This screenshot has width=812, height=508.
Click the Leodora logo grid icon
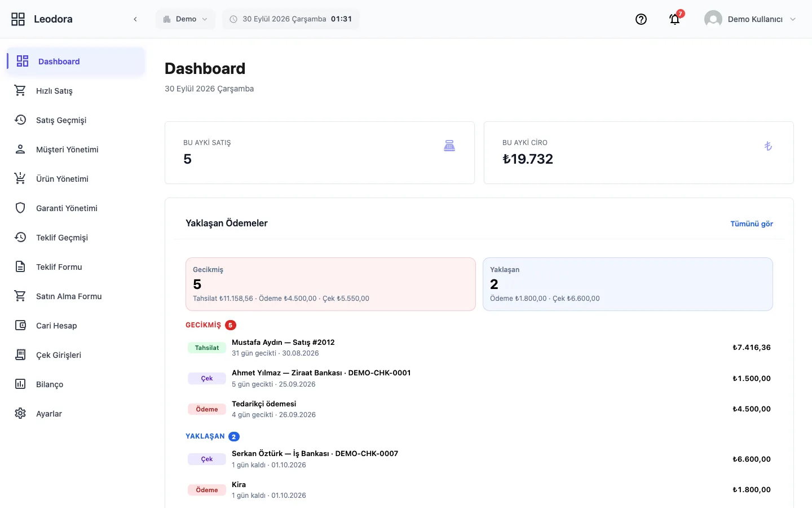[x=18, y=19]
